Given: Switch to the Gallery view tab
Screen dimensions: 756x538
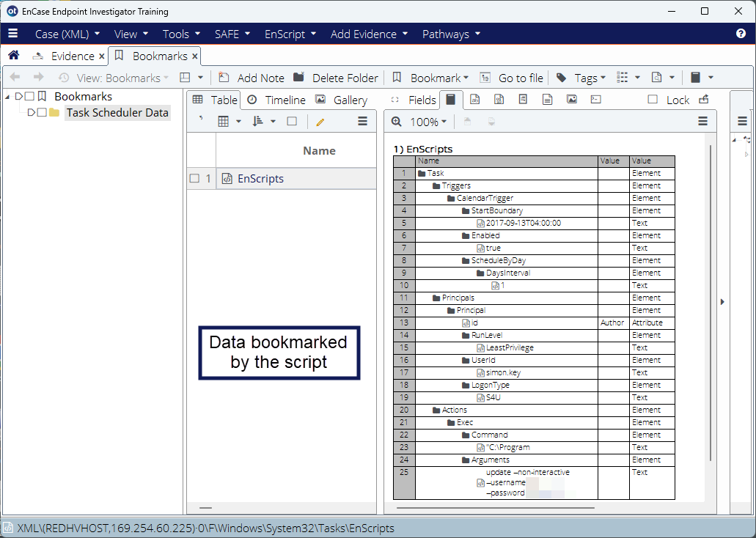Looking at the screenshot, I should coord(341,100).
